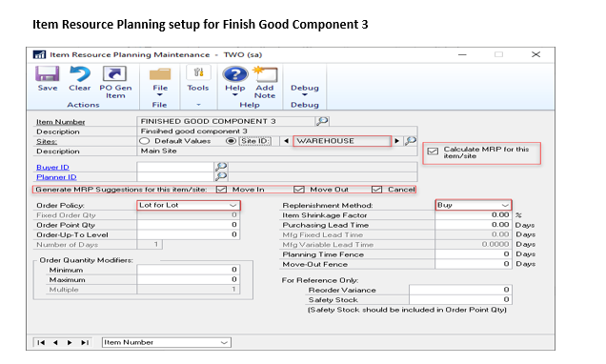Jump to first record navigation button
The image size is (606, 364).
(x=41, y=342)
